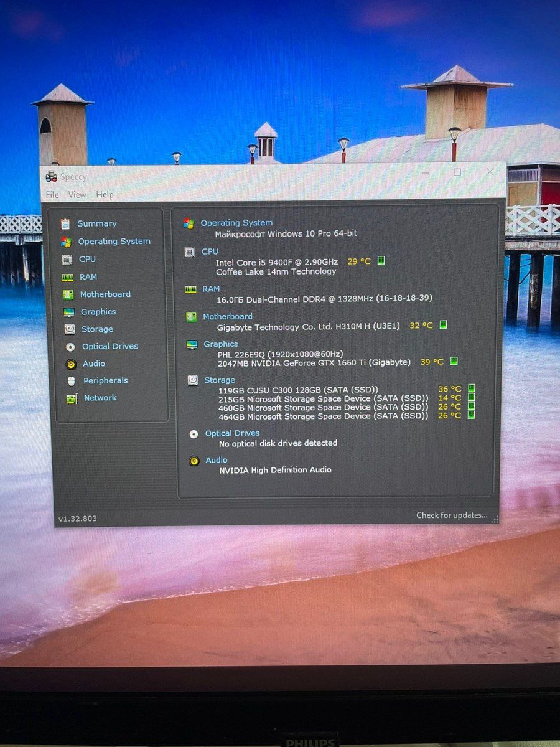Click the temperature indicator next to CUSU C300 36 °C

tap(471, 389)
